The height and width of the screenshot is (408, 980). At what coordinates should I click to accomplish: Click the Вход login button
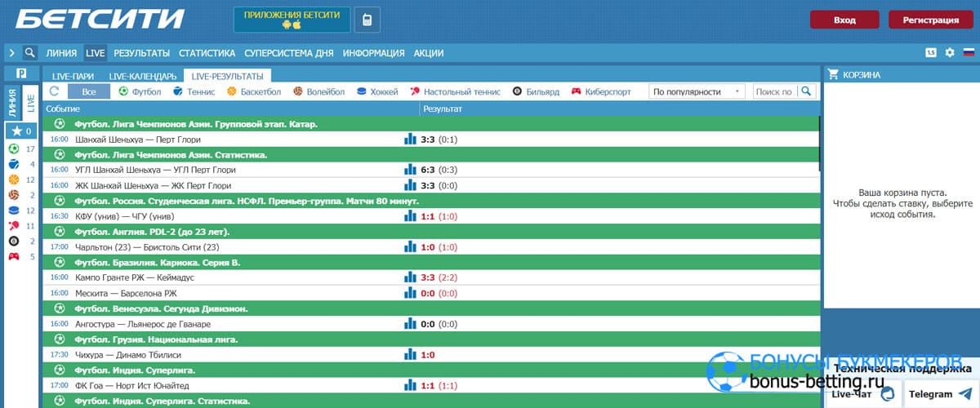pos(844,20)
